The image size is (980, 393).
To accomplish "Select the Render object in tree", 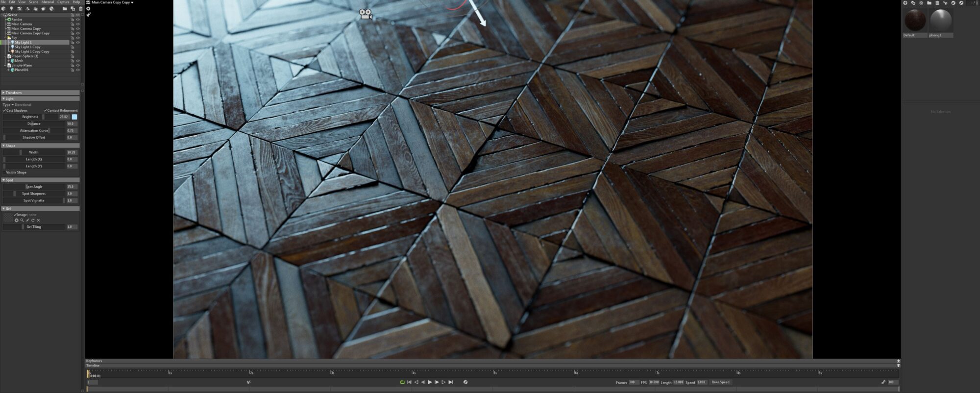I will pos(17,20).
